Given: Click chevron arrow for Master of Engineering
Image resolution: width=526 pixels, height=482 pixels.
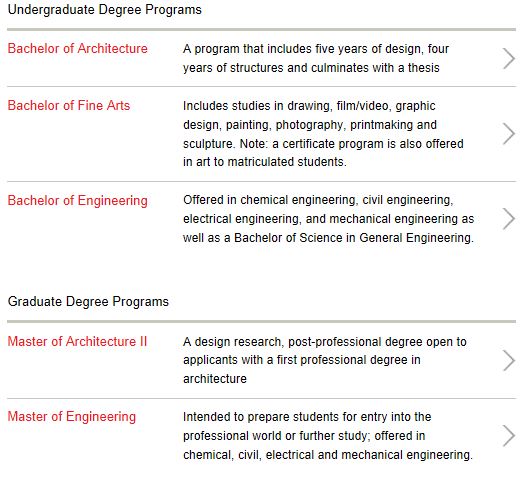Looking at the screenshot, I should pyautogui.click(x=509, y=436).
